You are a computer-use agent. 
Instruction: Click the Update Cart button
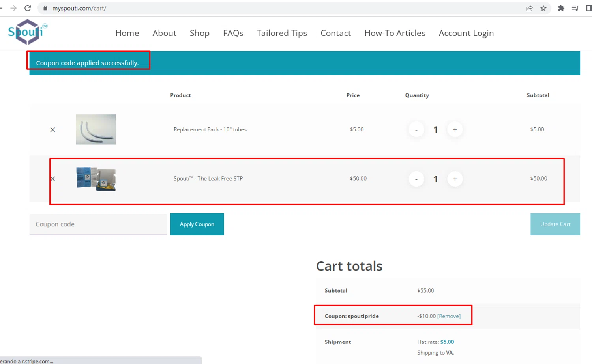click(555, 224)
